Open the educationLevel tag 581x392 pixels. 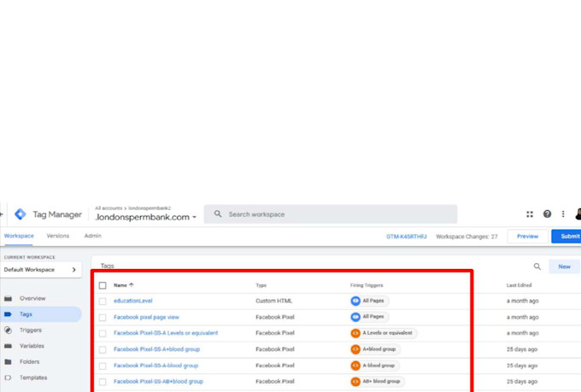pos(133,301)
